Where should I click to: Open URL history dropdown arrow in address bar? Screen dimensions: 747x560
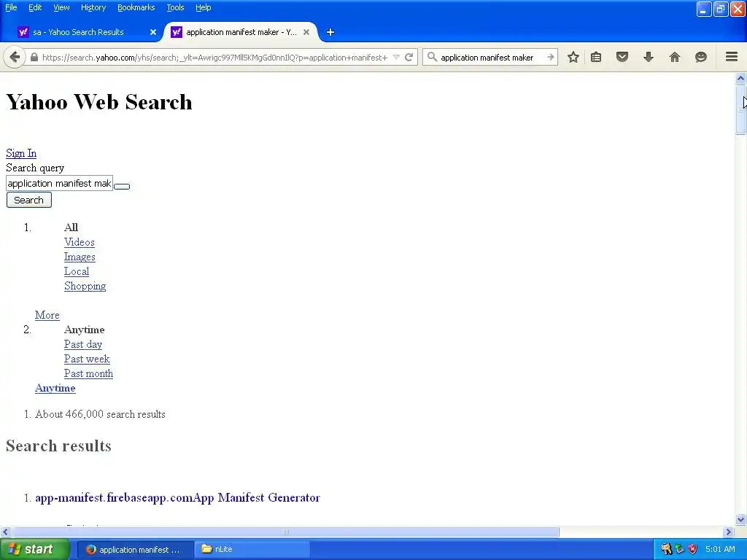click(x=396, y=57)
